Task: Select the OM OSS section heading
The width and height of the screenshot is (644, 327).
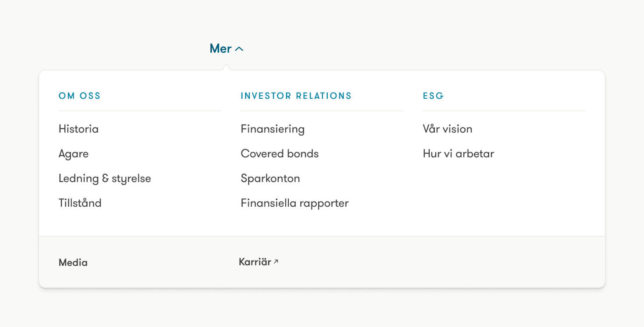Action: [80, 96]
